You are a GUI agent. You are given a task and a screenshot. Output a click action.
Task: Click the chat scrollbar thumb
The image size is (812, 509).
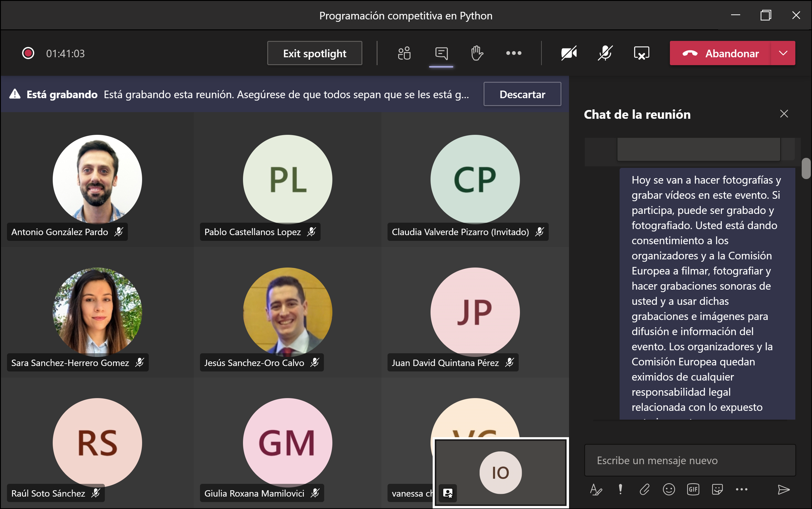tap(806, 168)
